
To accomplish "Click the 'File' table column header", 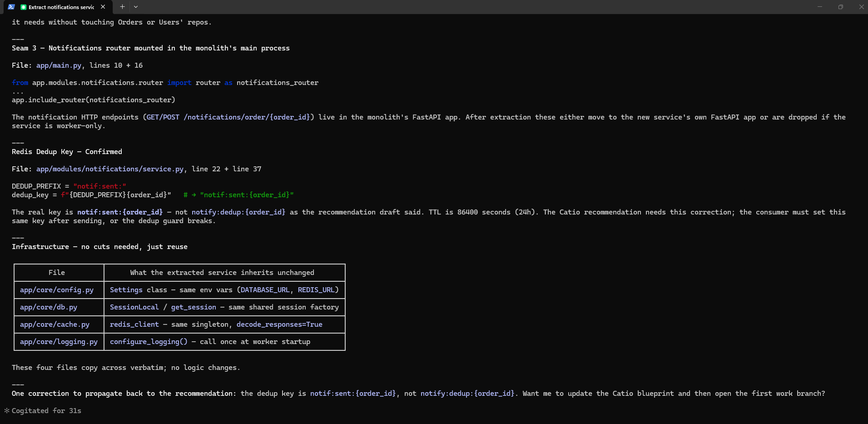I will click(57, 273).
